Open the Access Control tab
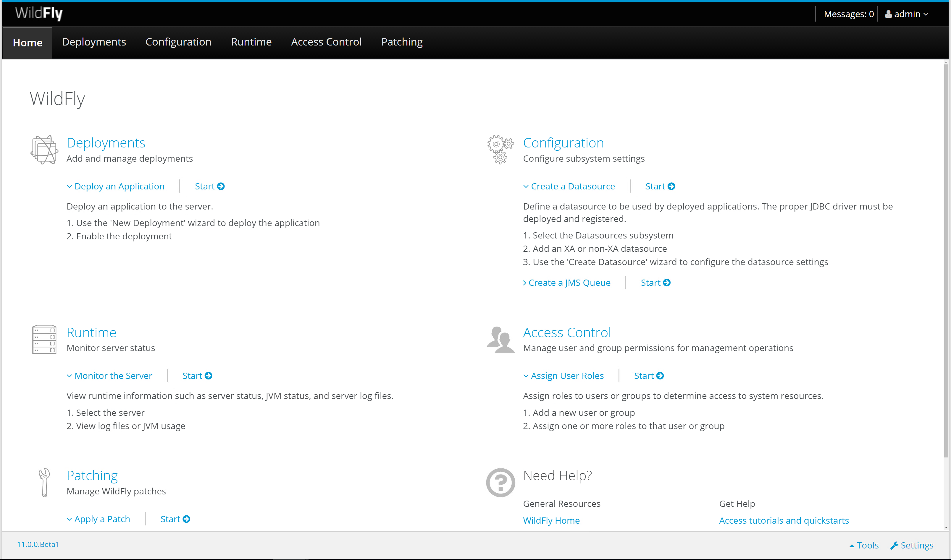The width and height of the screenshot is (951, 560). pos(326,42)
